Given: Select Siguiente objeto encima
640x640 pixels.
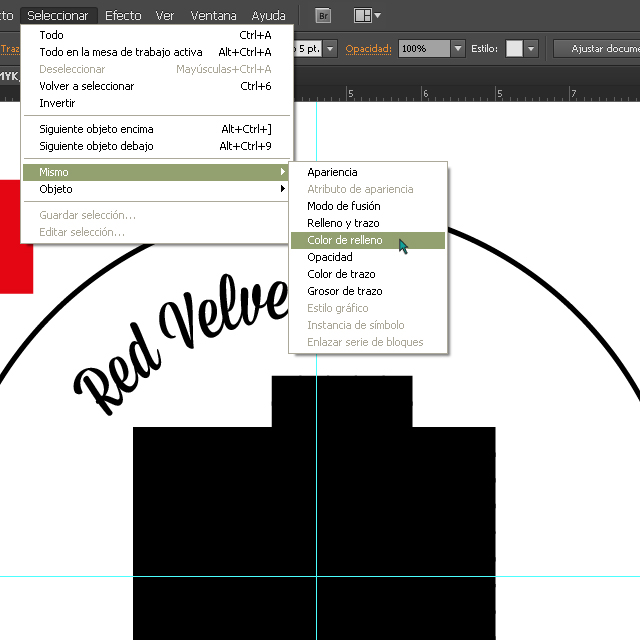Looking at the screenshot, I should coord(156,129).
